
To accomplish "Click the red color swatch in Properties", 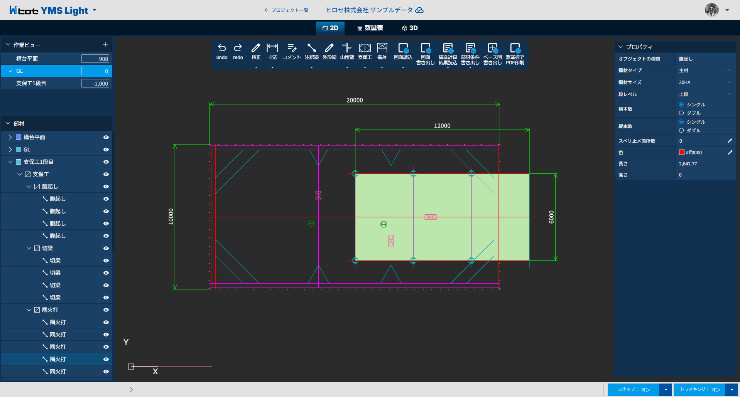I will [x=681, y=152].
